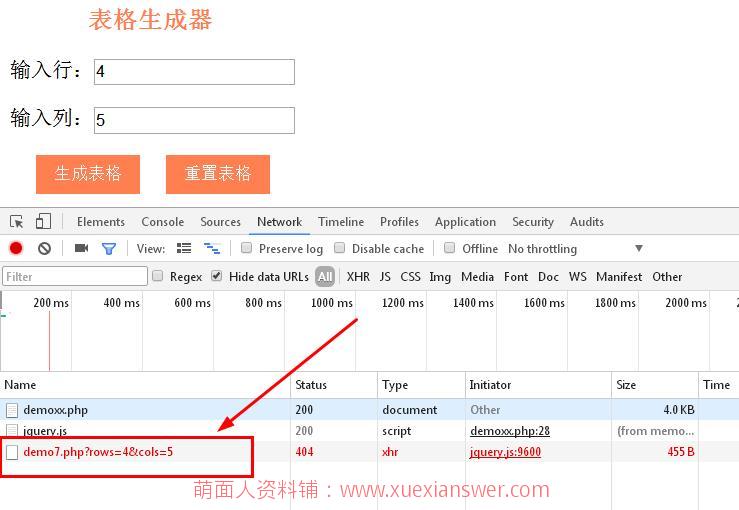
Task: Open the Timeline tab
Action: click(x=341, y=222)
